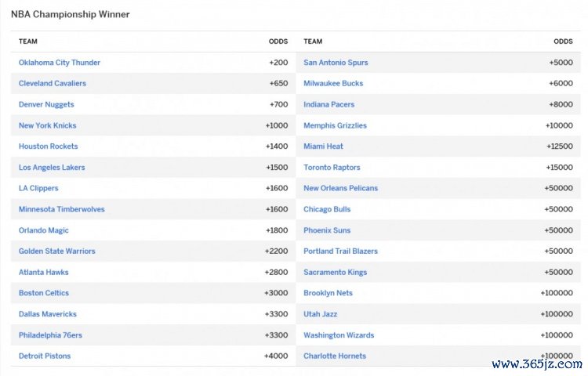Click the Charlotte Hornets link
The image size is (588, 376).
click(335, 356)
